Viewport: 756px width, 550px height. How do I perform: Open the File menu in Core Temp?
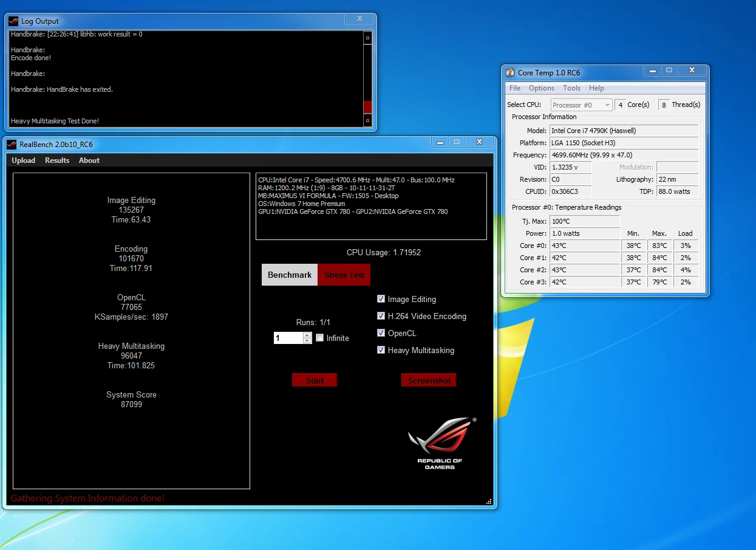tap(515, 88)
